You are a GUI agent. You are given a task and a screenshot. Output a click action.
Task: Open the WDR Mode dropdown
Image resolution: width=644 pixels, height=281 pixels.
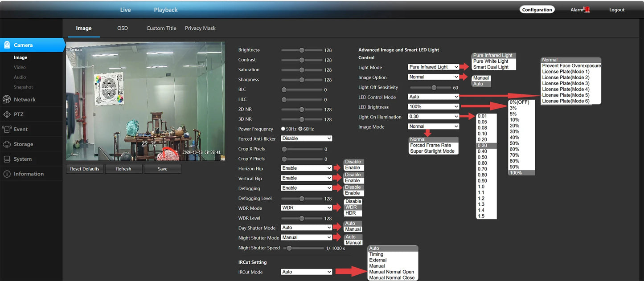point(306,208)
